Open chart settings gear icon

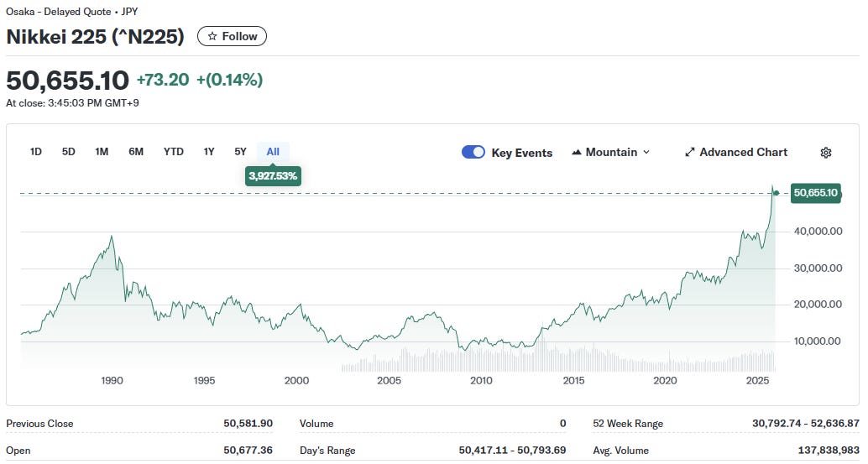coord(825,153)
